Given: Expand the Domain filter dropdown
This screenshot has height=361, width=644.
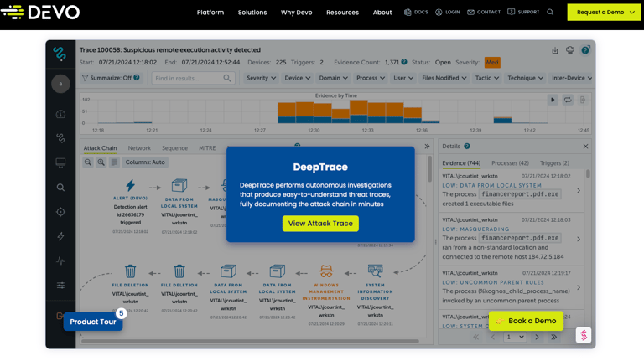Looking at the screenshot, I should click(333, 78).
